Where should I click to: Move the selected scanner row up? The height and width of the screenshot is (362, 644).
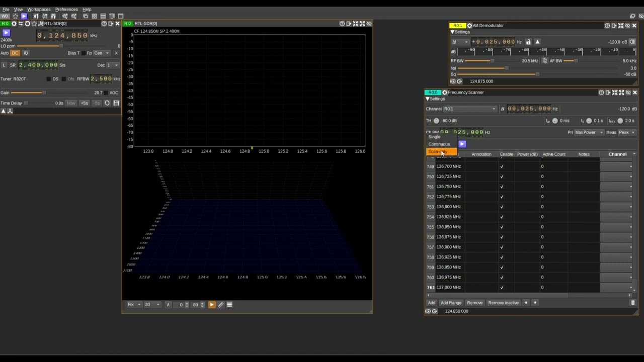pyautogui.click(x=526, y=303)
